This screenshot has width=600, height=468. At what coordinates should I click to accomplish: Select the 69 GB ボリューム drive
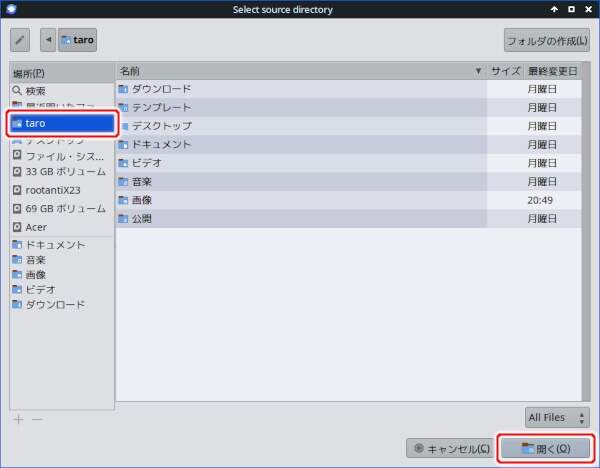pos(62,209)
